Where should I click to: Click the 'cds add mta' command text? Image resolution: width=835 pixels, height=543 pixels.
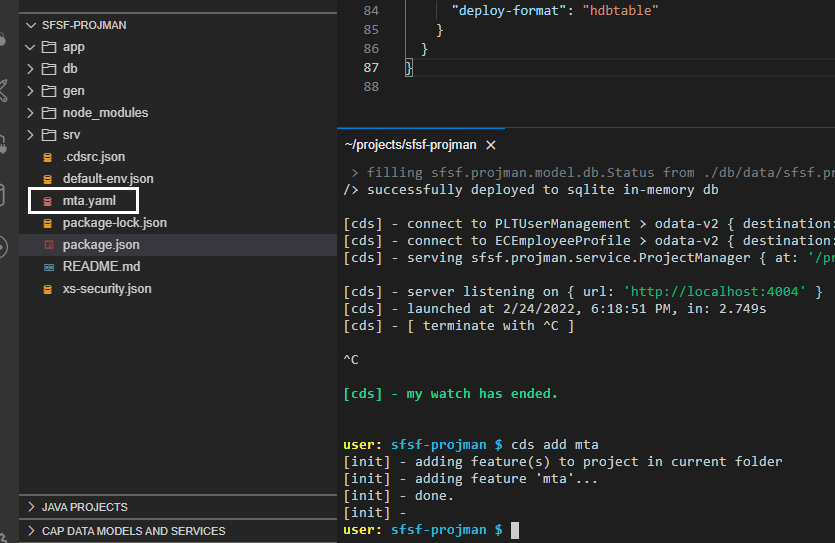pos(554,445)
